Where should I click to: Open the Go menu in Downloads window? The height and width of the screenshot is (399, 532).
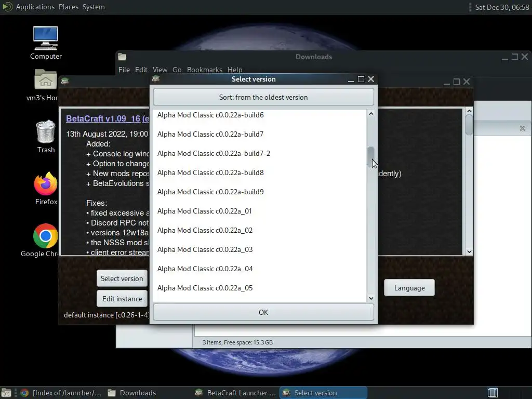pos(177,70)
